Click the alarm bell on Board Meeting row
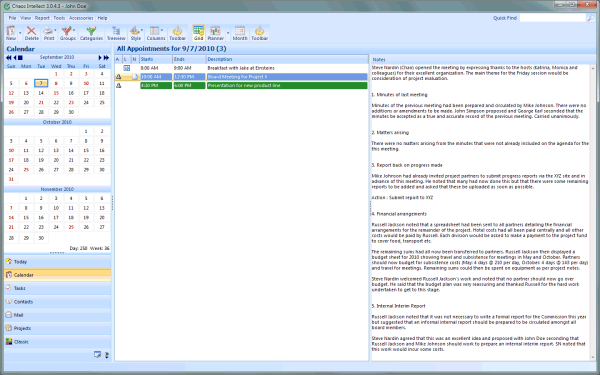 tap(118, 77)
